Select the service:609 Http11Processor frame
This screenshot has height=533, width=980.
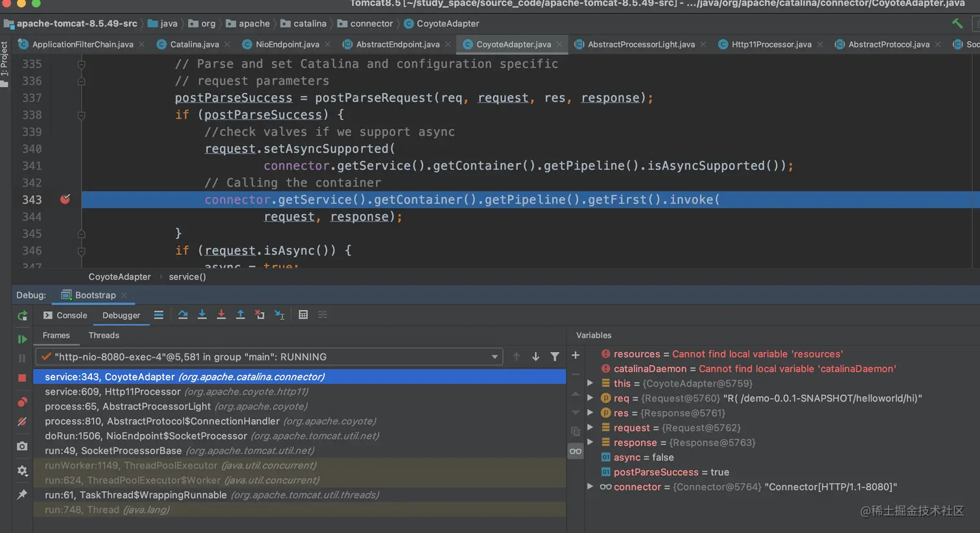(299, 392)
